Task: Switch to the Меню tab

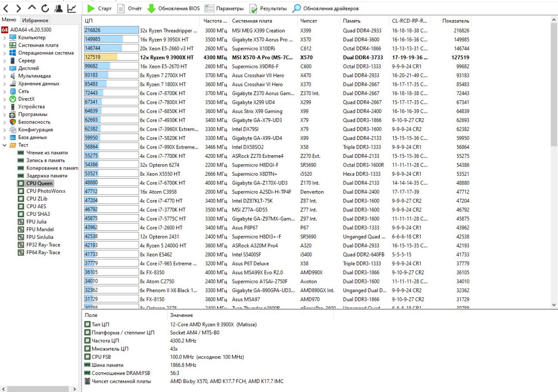Action: coord(9,20)
